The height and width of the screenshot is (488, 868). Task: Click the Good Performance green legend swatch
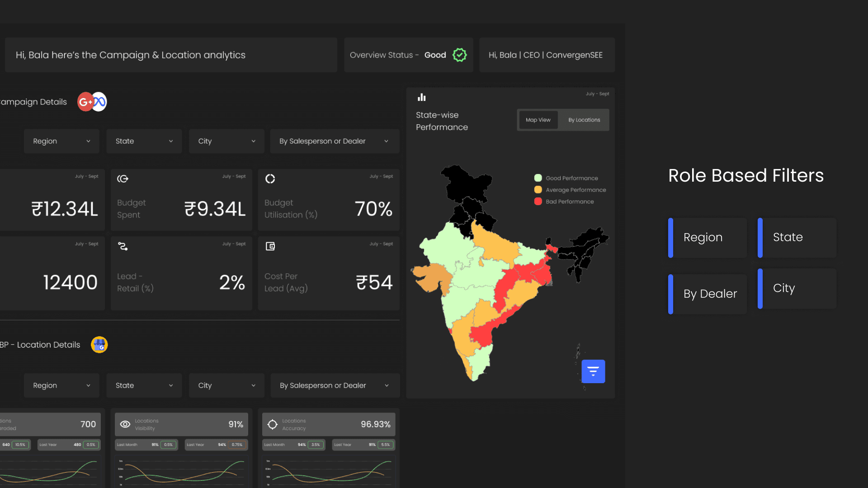[538, 178]
